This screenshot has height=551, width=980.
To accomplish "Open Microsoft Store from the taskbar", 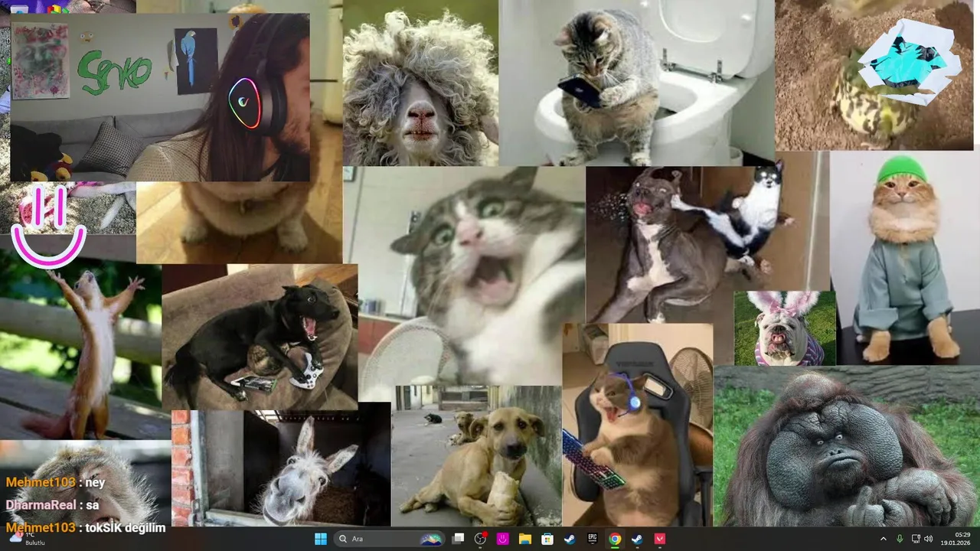I will [547, 539].
